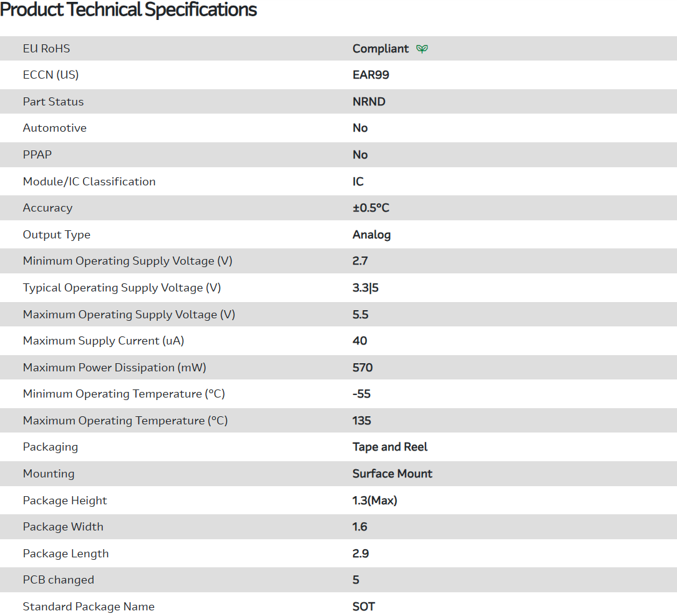Click the green leaf RoHS icon
Screen dimensions: 677x616
click(x=422, y=49)
